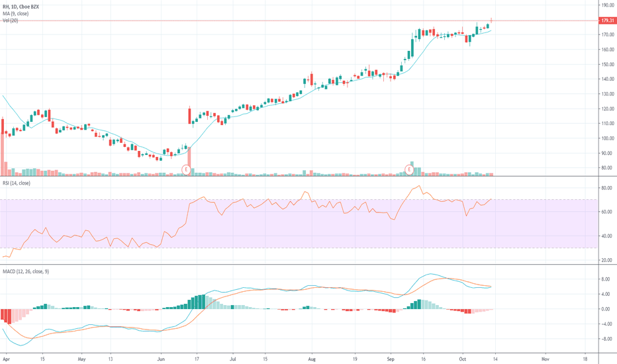Select the 'MA (9, close)' indicator legend
Screen dimensions: 617x364
[x=16, y=14]
